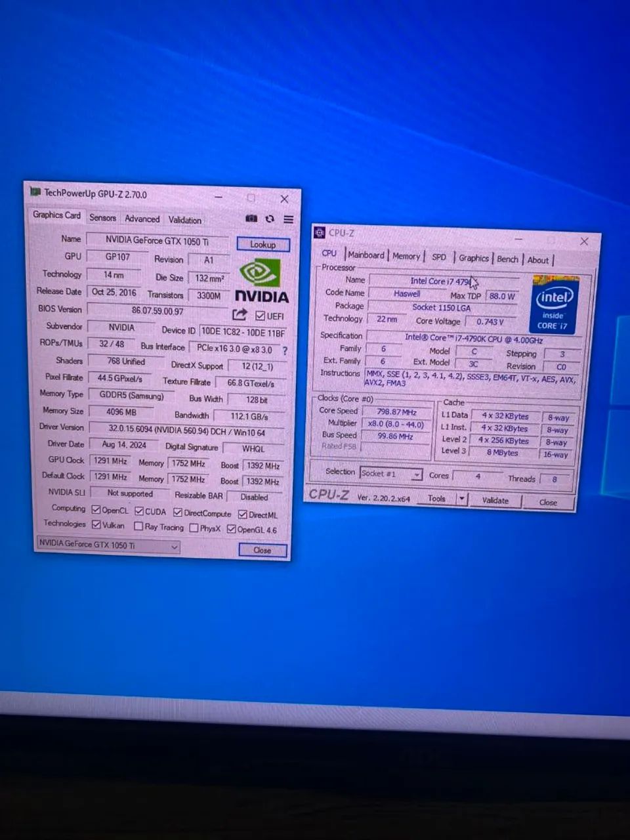This screenshot has height=840, width=630.
Task: Toggle the Ray Tracing checkbox
Action: point(138,526)
